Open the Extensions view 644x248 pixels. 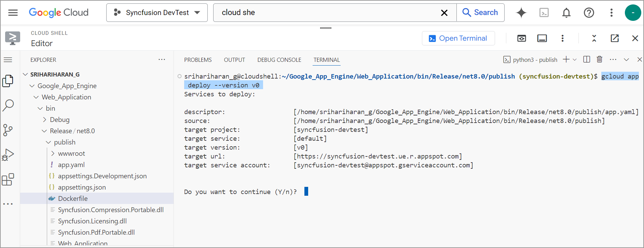[8, 179]
